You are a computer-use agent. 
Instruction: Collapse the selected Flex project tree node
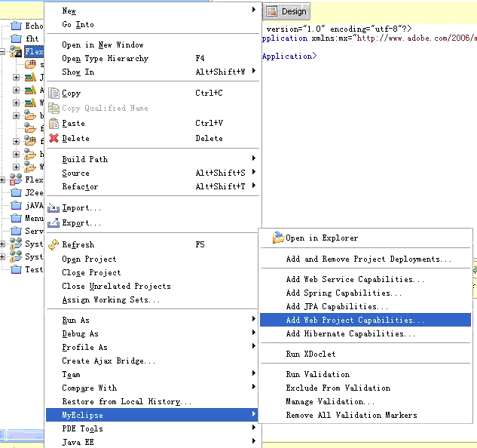point(3,52)
